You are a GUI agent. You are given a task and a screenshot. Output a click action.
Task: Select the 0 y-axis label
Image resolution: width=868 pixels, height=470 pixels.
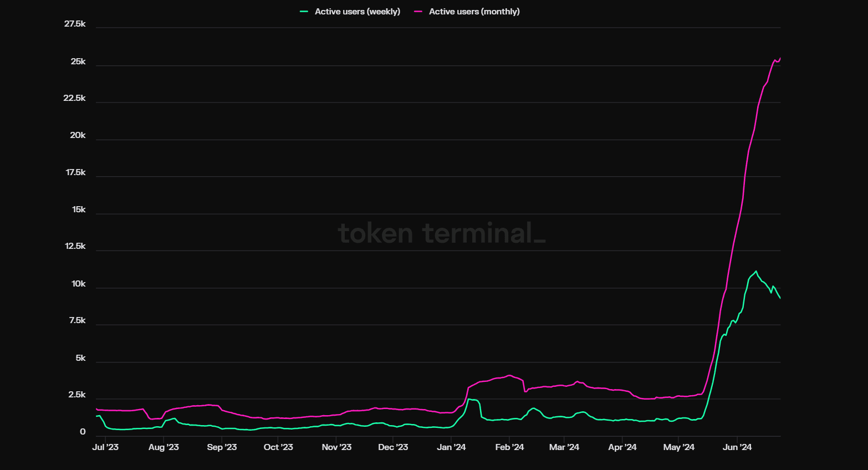click(81, 432)
